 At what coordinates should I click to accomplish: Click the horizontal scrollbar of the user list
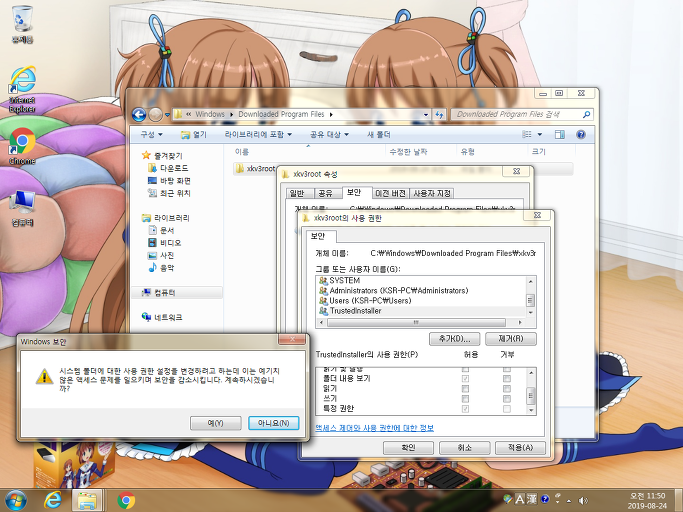[x=416, y=323]
